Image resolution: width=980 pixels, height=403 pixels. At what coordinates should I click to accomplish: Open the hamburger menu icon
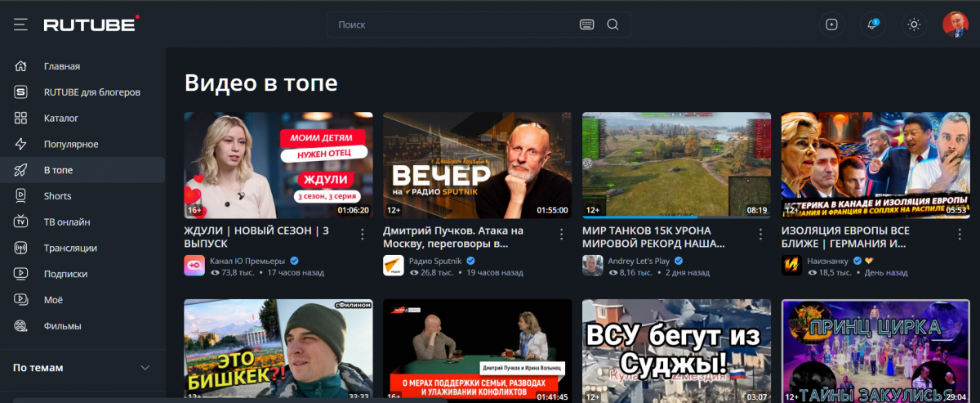(20, 25)
